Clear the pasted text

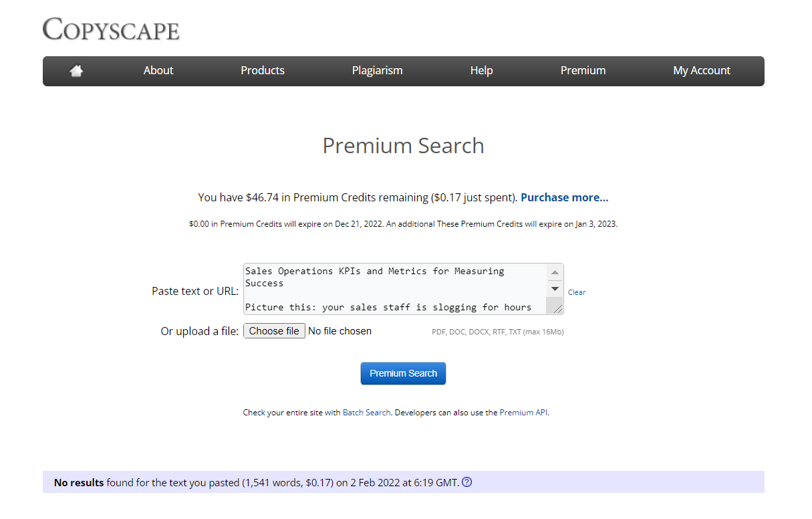point(577,292)
